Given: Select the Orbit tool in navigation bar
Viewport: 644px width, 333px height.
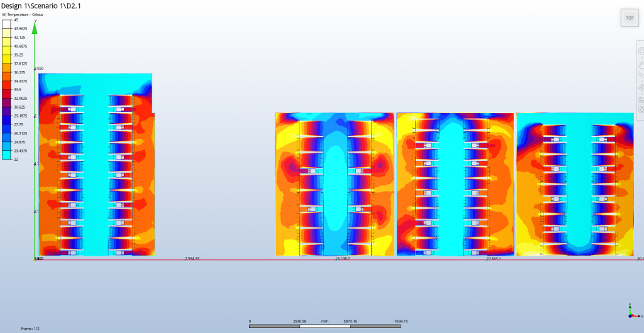Looking at the screenshot, I should tap(641, 87).
